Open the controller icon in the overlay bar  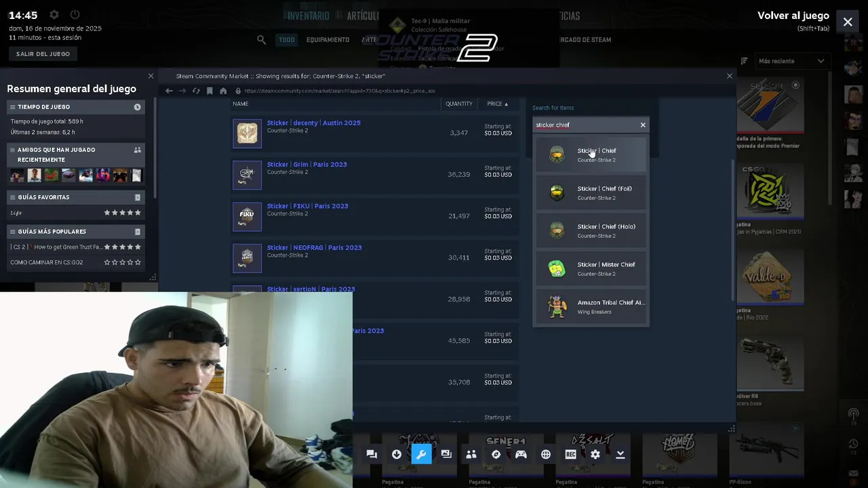(x=521, y=454)
